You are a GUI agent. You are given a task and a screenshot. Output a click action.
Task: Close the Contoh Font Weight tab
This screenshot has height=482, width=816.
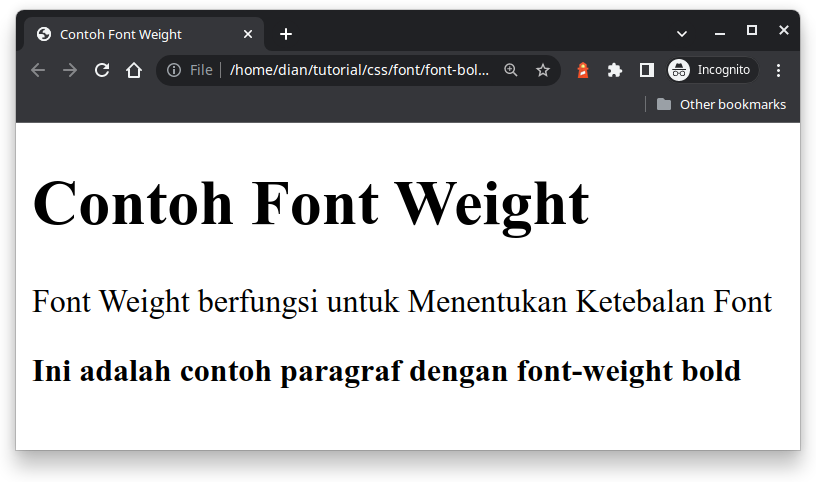(248, 34)
